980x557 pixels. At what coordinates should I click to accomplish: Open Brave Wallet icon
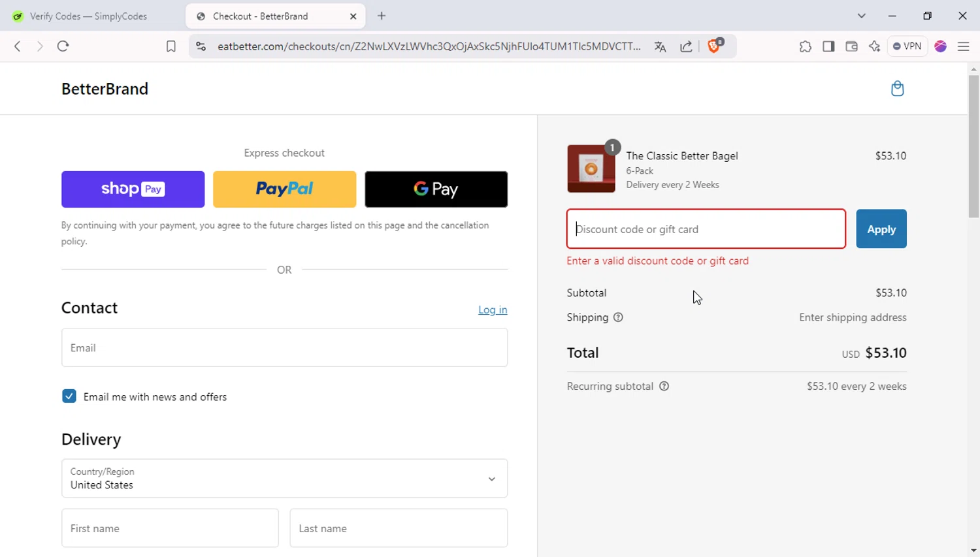tap(851, 46)
